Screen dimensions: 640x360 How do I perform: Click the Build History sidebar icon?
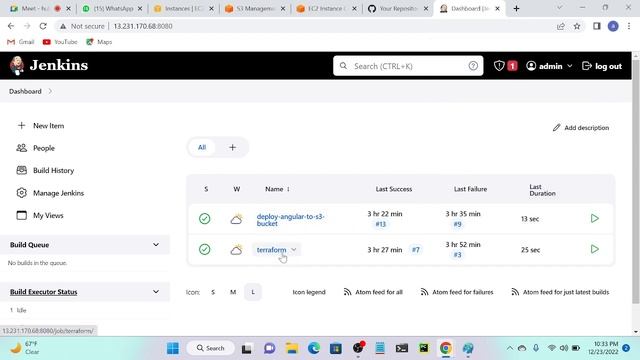[22, 170]
